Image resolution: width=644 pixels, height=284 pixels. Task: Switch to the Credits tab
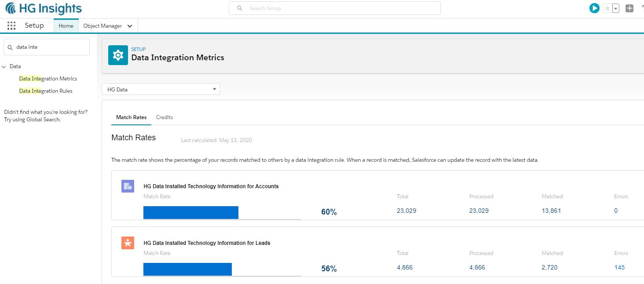tap(165, 117)
